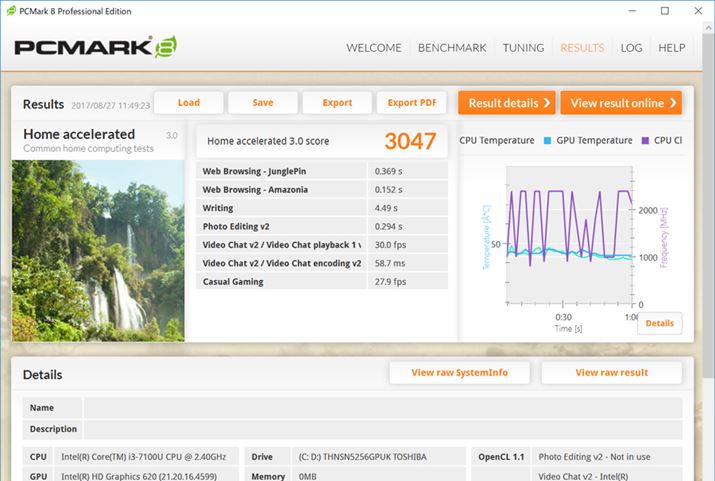The image size is (715, 481).
Task: Click View raw result button
Action: pyautogui.click(x=611, y=373)
